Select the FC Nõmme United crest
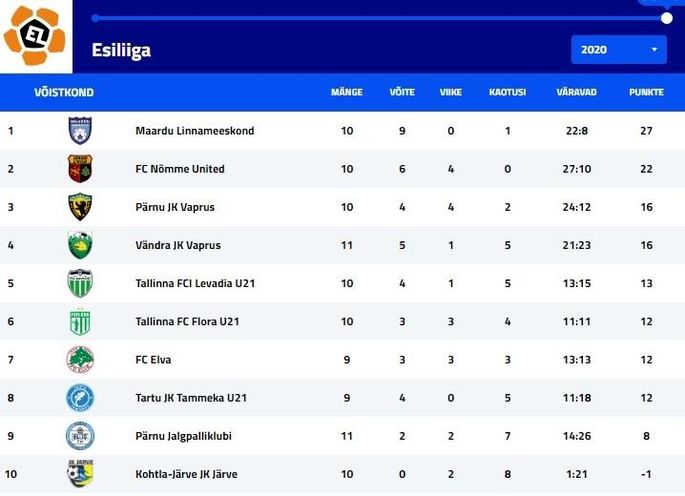 (x=80, y=168)
